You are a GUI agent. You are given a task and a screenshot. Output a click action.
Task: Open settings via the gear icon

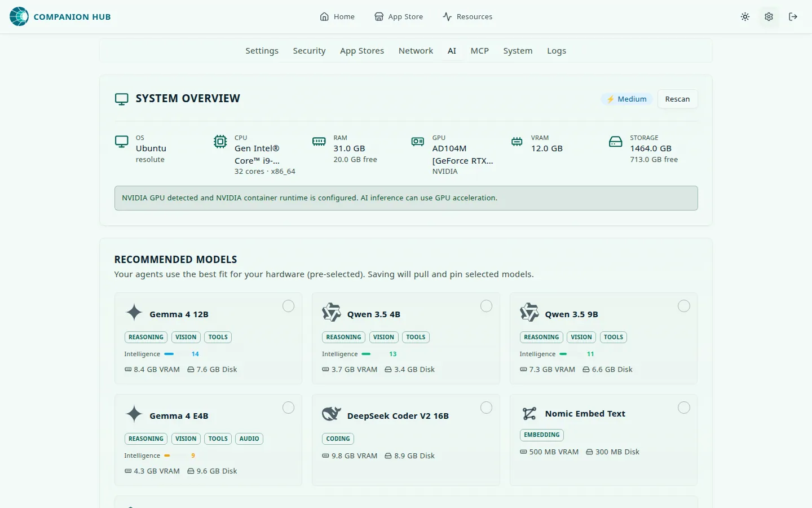click(x=769, y=17)
